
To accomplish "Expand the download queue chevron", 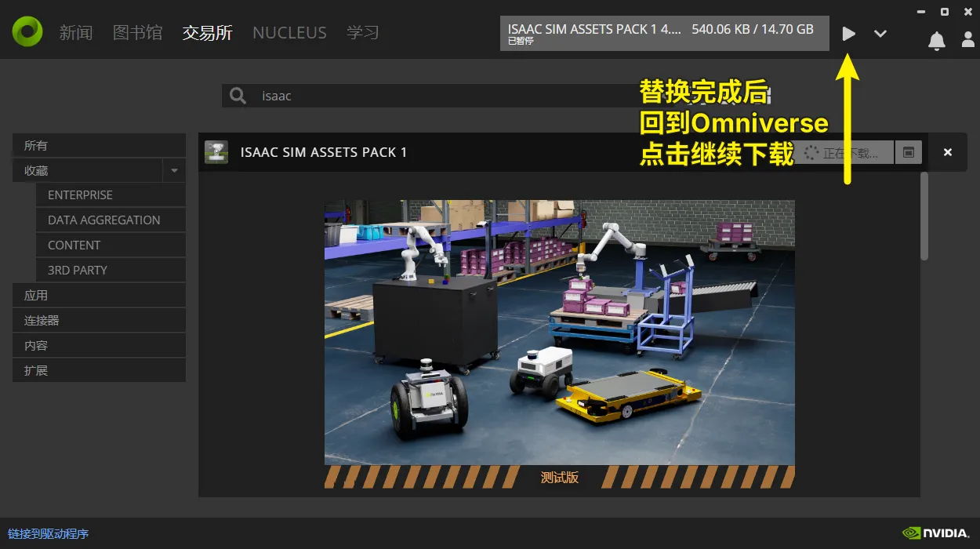I will [880, 34].
